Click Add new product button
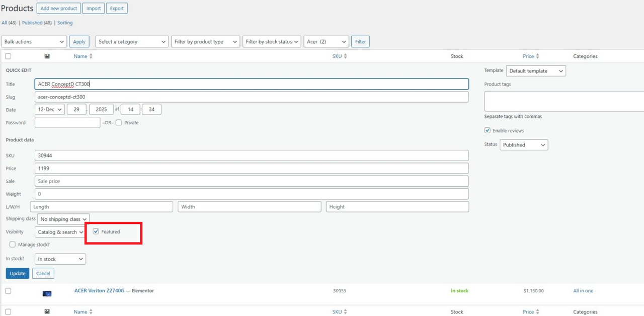The width and height of the screenshot is (644, 316). point(59,9)
